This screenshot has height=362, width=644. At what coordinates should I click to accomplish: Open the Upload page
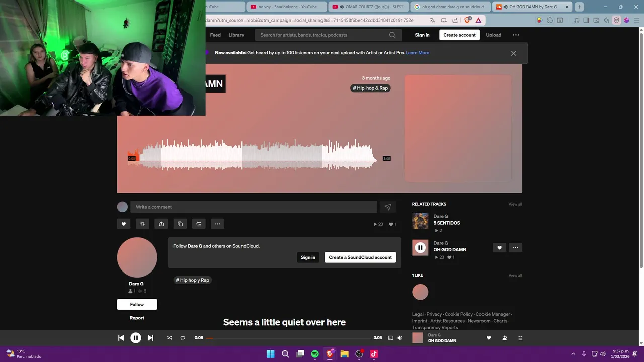[x=494, y=35]
